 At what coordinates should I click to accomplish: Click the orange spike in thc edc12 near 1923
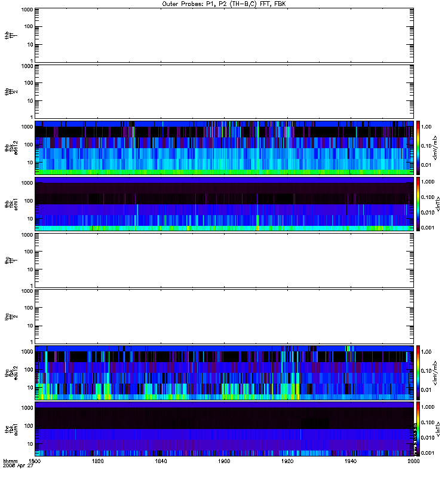(x=297, y=396)
